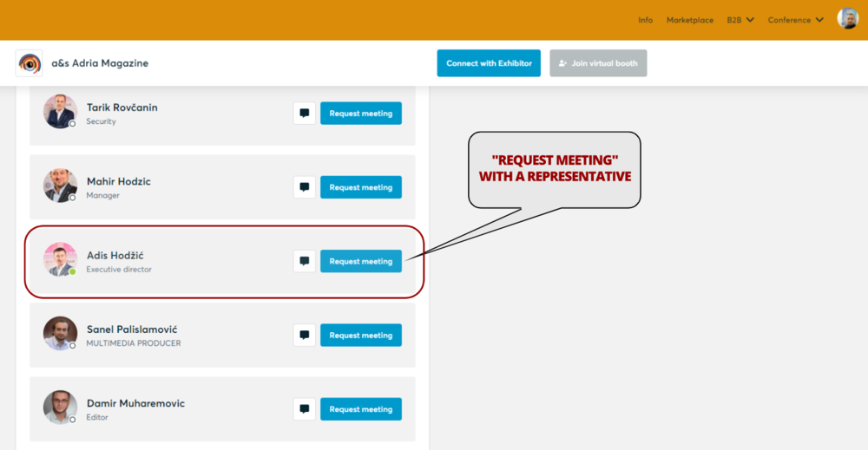Screen dimensions: 868x450
Task: Expand the B2B dropdown
Action: pyautogui.click(x=740, y=20)
